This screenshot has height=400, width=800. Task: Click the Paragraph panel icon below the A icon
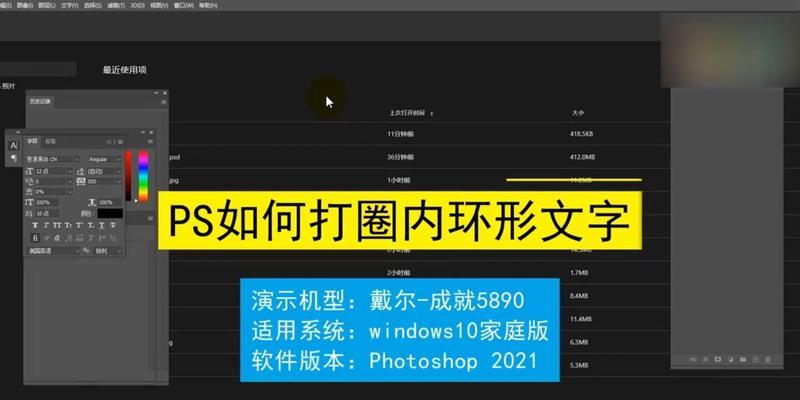(x=14, y=158)
